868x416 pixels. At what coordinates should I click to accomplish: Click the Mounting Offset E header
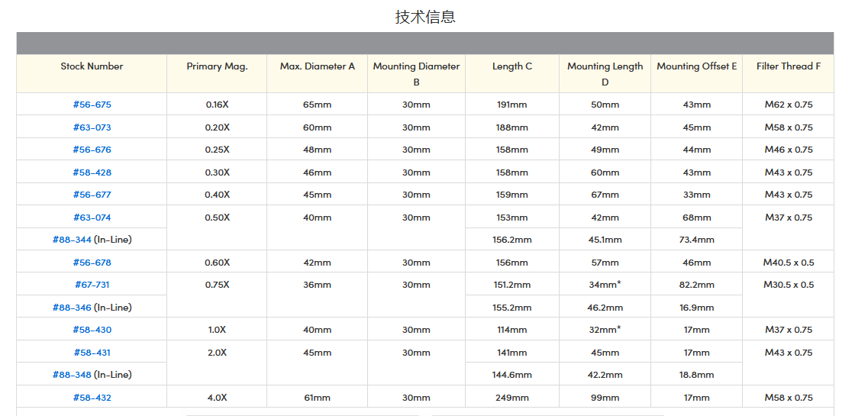696,66
